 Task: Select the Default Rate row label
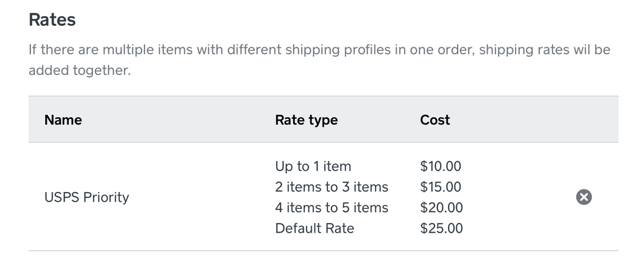314,228
